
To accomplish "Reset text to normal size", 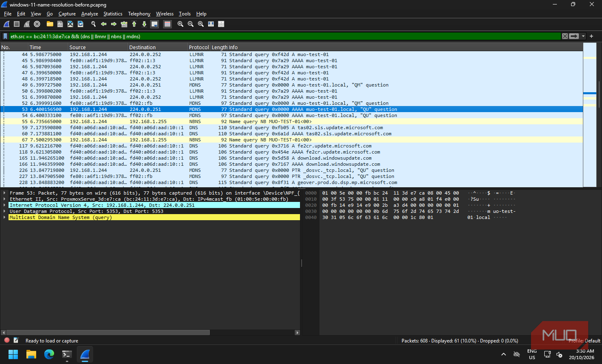I will (201, 24).
